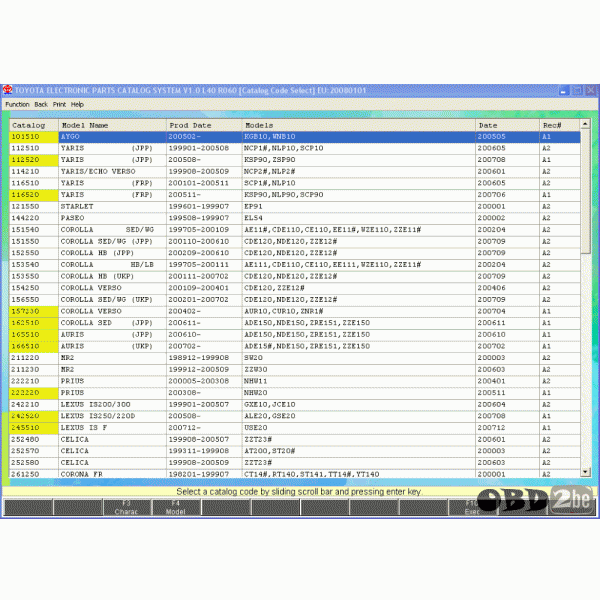Click the Prod Date column header
Image resolution: width=600 pixels, height=600 pixels.
[204, 125]
